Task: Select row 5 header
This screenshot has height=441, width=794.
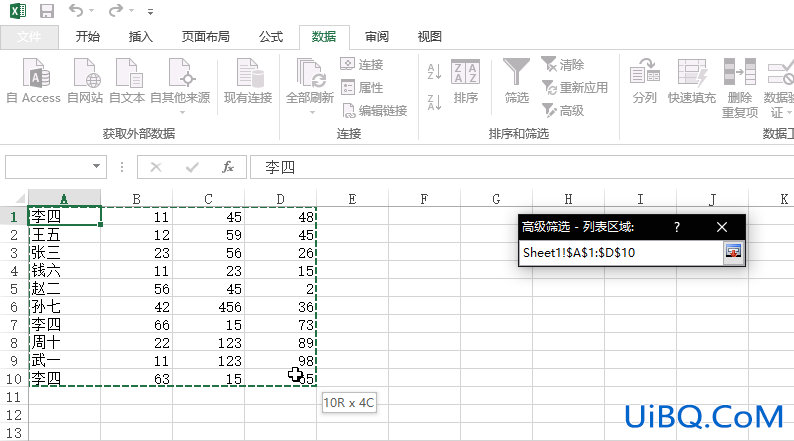Action: (x=14, y=289)
